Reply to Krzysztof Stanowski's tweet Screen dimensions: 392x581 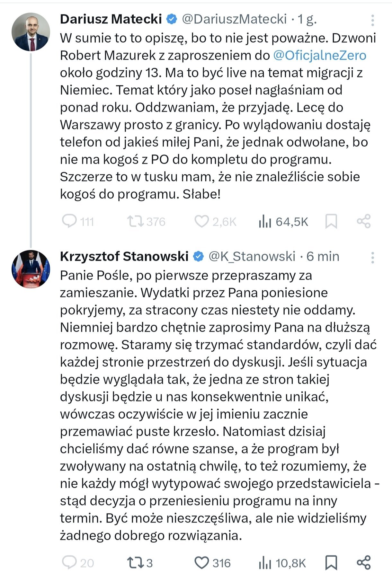coord(69,563)
